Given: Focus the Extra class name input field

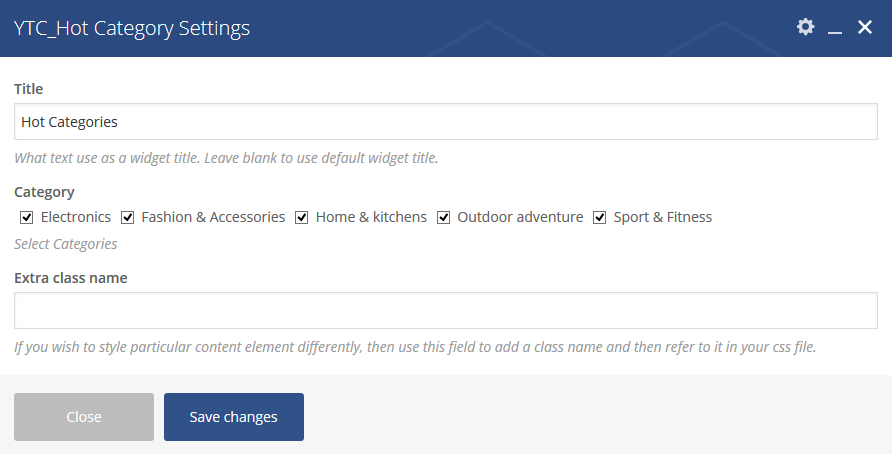Looking at the screenshot, I should 446,311.
